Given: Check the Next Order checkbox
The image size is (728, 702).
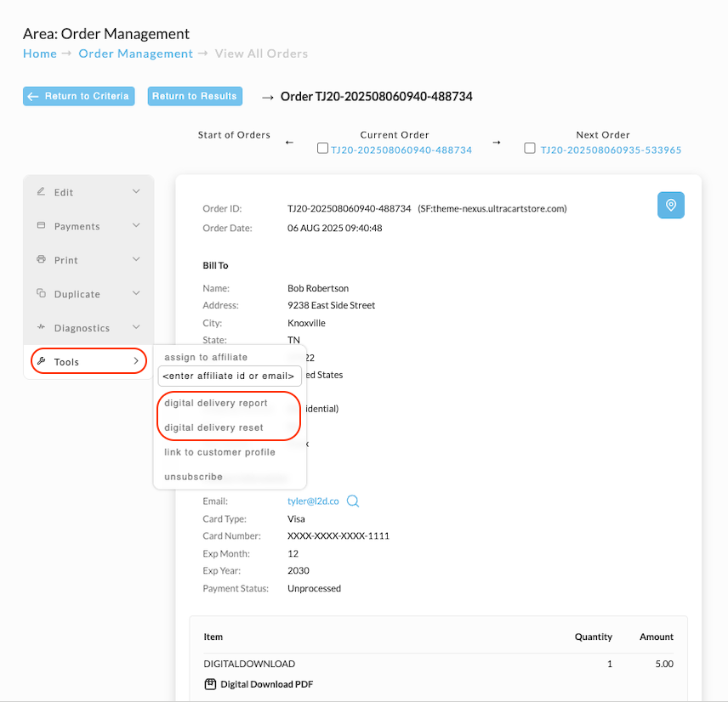Looking at the screenshot, I should [529, 148].
